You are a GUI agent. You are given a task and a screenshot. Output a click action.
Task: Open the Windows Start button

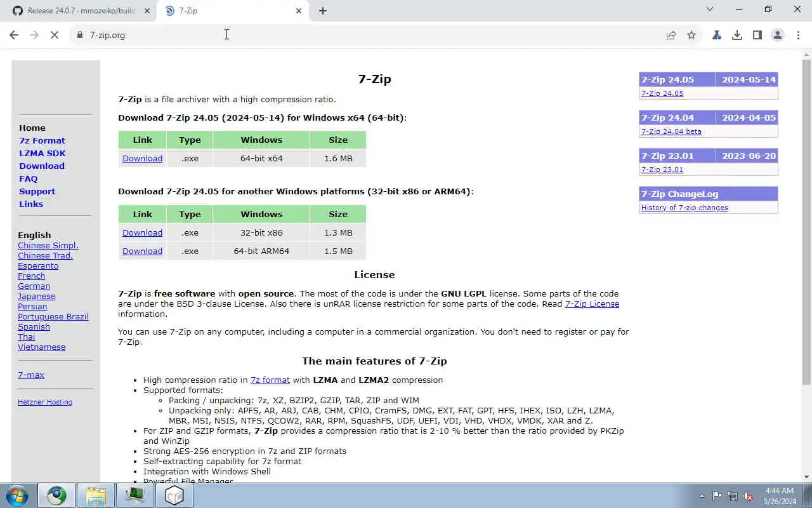[x=16, y=495]
